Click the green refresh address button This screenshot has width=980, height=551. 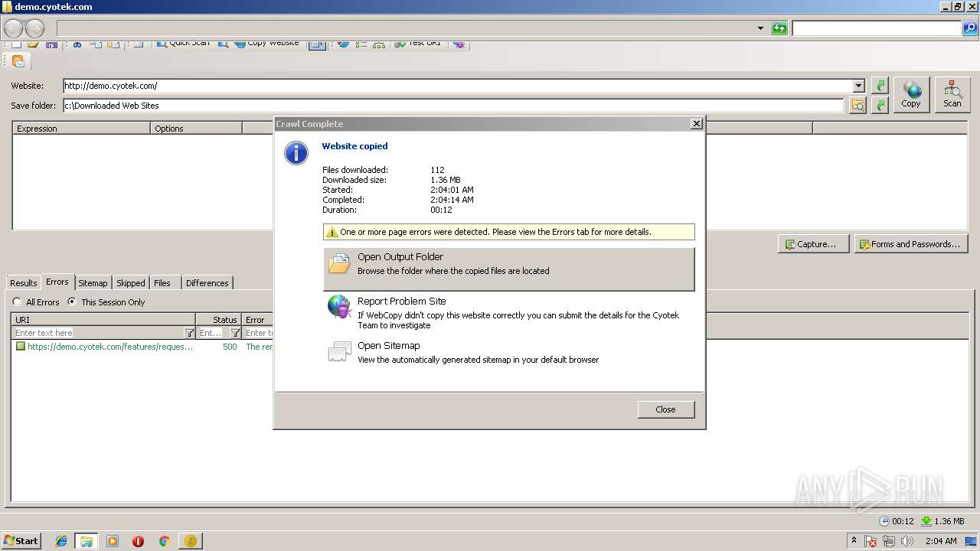pyautogui.click(x=779, y=28)
